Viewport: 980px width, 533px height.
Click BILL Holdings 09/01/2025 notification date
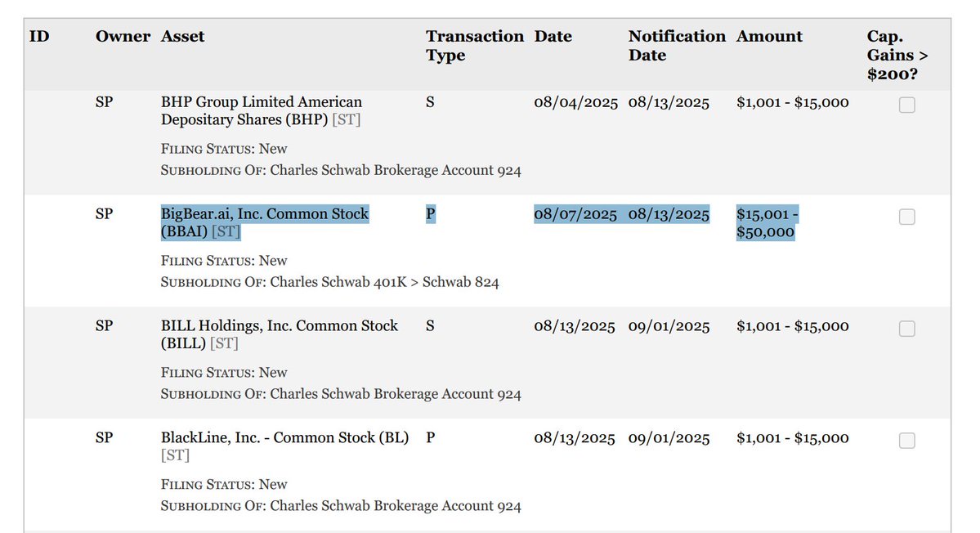pyautogui.click(x=669, y=326)
